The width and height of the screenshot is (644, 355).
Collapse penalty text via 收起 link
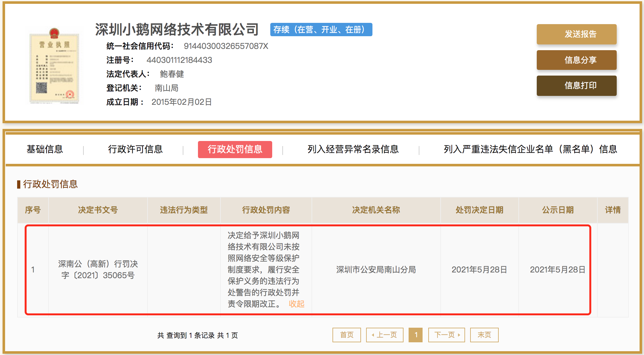(296, 304)
